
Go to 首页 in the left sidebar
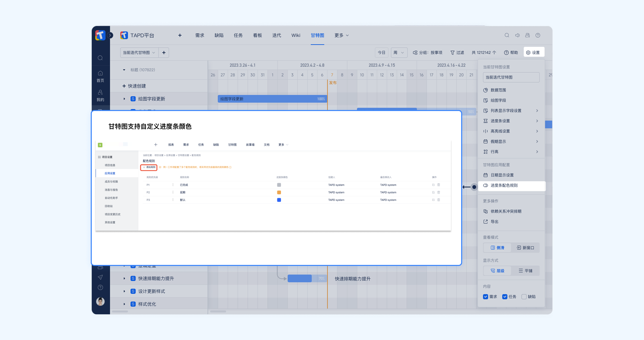[100, 76]
